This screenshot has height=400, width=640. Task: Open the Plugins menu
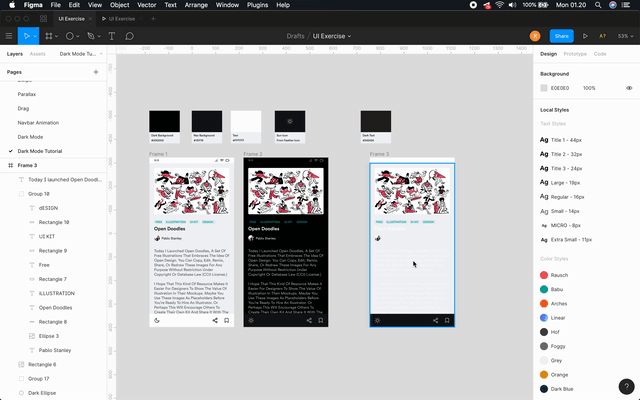[257, 5]
